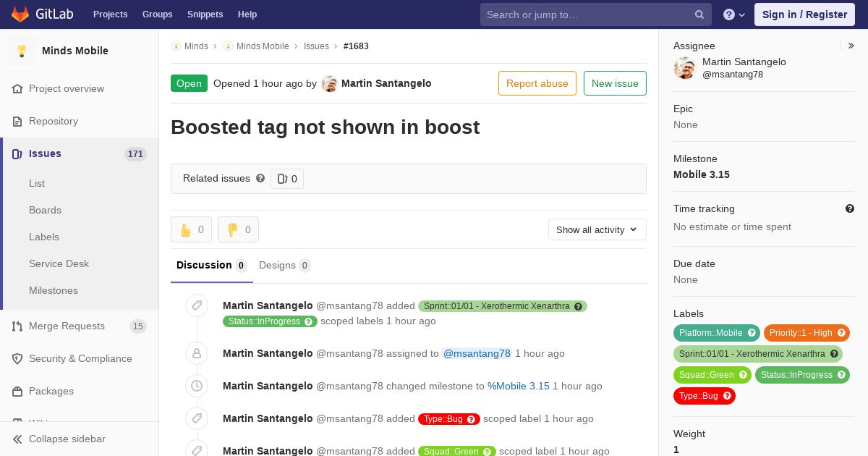Focus the Search or jump to field
The height and width of the screenshot is (456, 868).
point(596,14)
